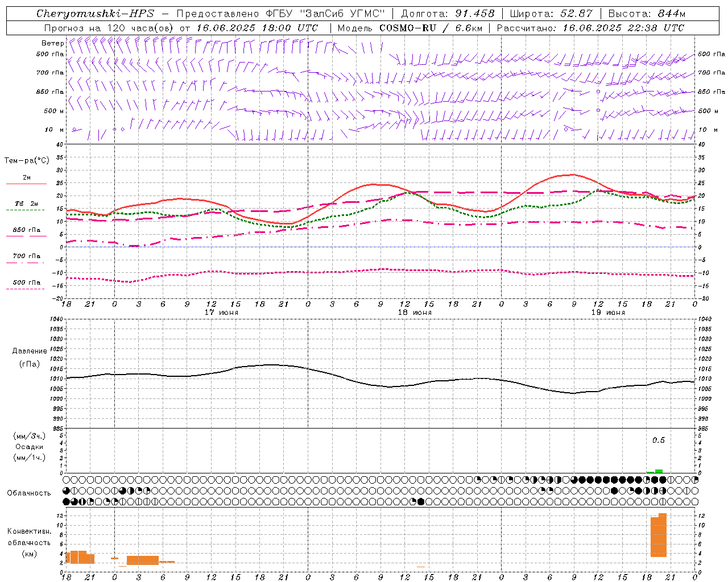Click the Облачность cloud cover label

pos(29,493)
